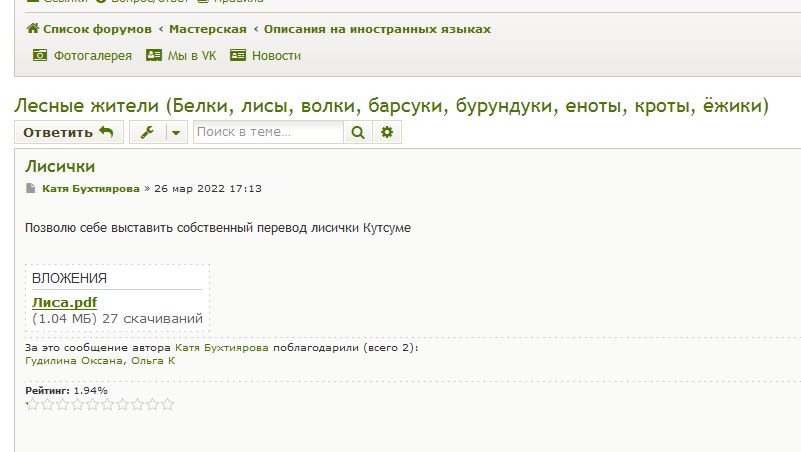Image resolution: width=801 pixels, height=452 pixels.
Task: Click the post document icon beside author
Action: [31, 188]
